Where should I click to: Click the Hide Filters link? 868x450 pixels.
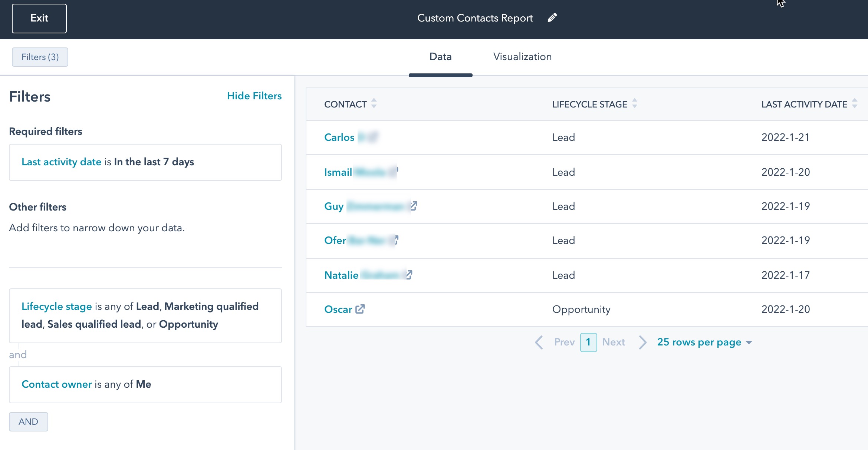[x=254, y=96]
